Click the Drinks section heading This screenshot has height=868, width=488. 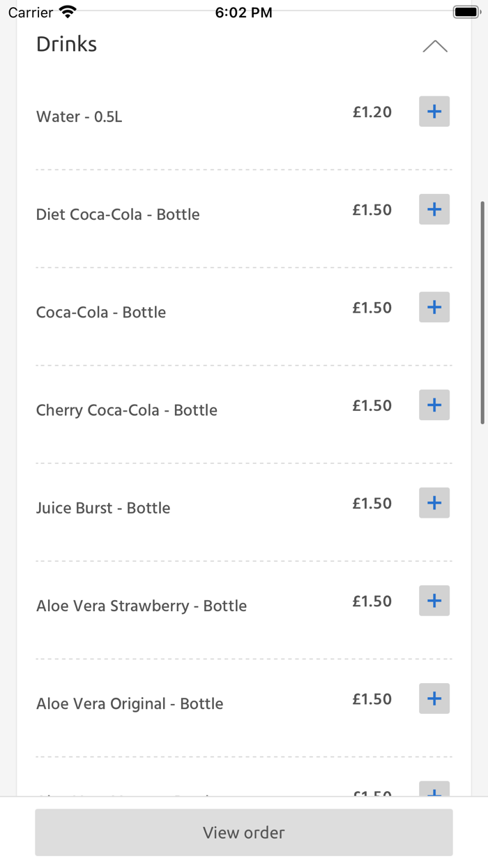tap(66, 44)
